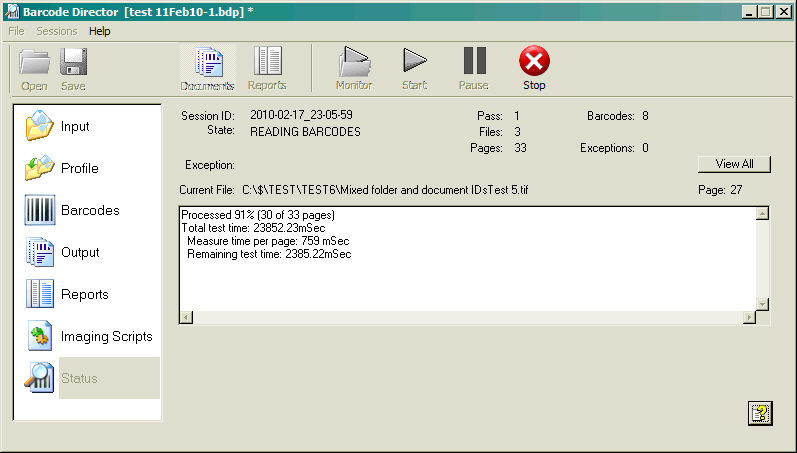Click the View All button

tap(733, 164)
